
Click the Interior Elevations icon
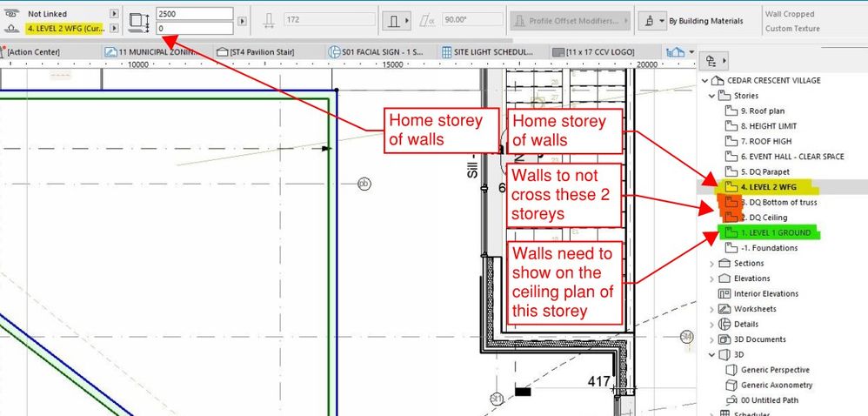724,293
